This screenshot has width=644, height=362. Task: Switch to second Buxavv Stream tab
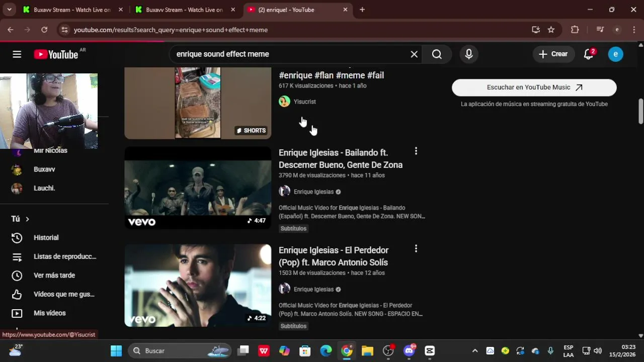pos(185,10)
